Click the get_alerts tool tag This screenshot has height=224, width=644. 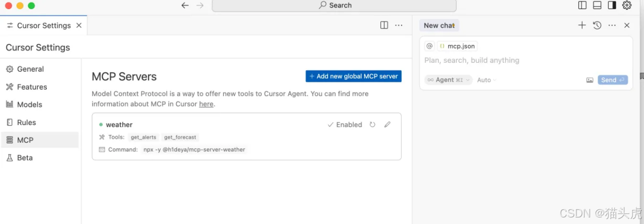[x=144, y=137]
